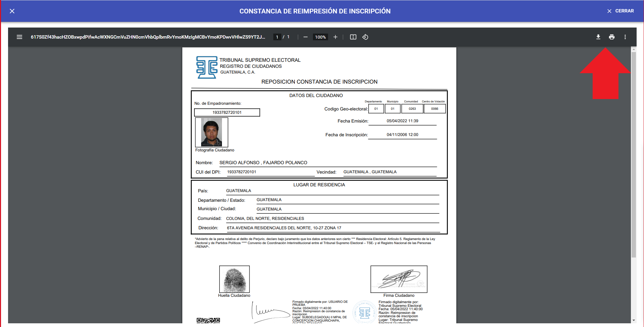Click Fecha de Inscripción value 04/11/2006 12:00
Screen dimensions: 644x327
point(402,135)
